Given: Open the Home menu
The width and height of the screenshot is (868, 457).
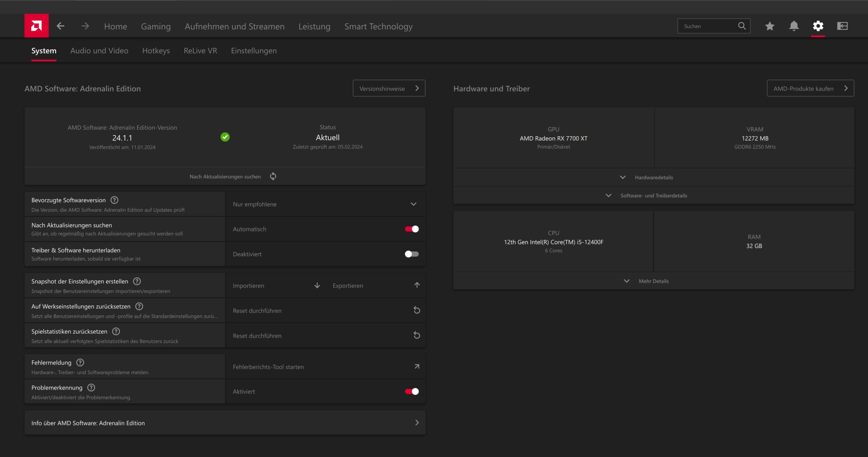Looking at the screenshot, I should 116,26.
